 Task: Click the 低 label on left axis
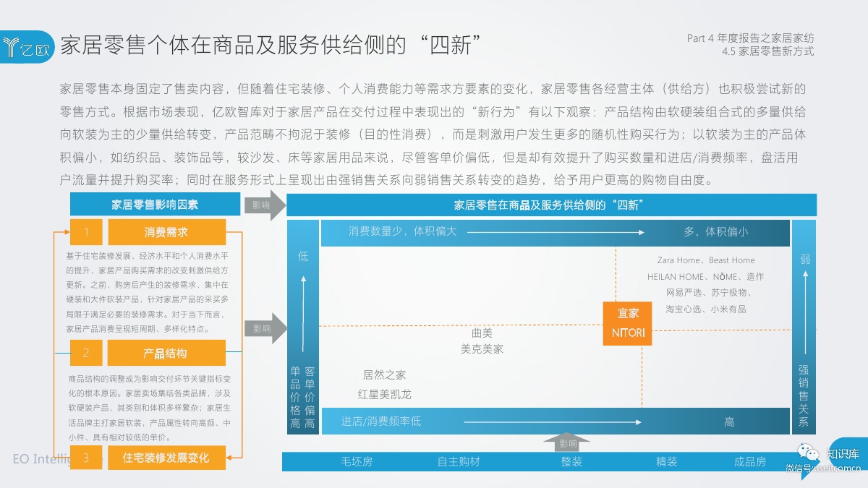tap(303, 256)
